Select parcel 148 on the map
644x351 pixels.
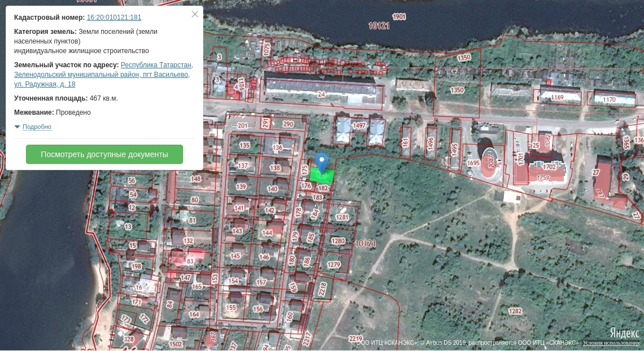point(195,179)
